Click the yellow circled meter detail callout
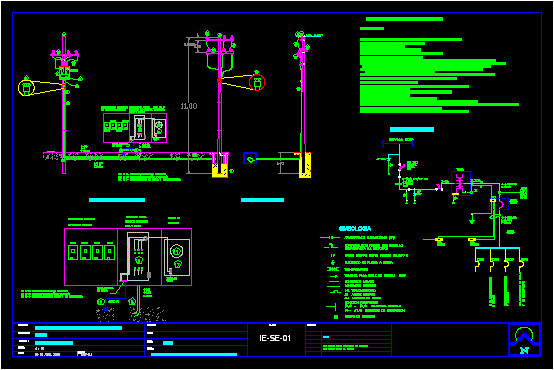The height and width of the screenshot is (370, 554). [x=26, y=88]
